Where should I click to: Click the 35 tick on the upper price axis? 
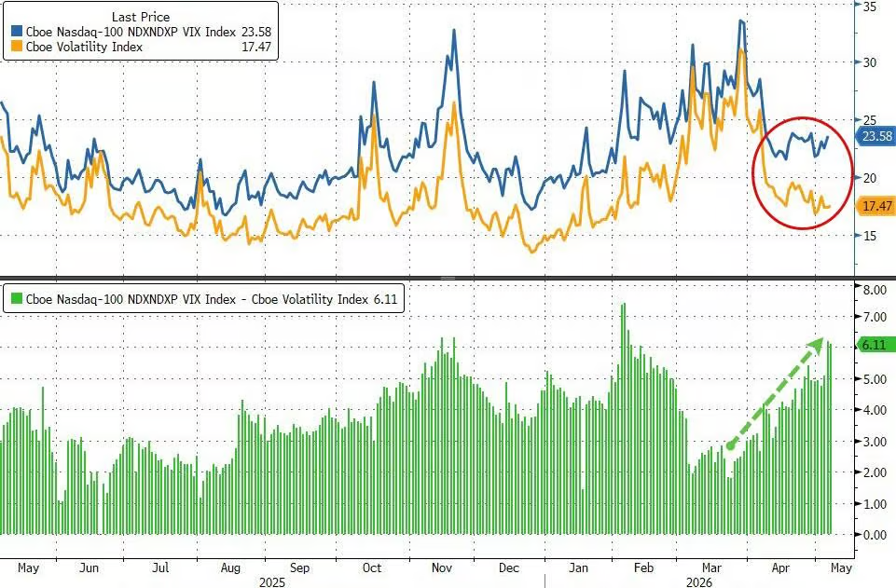click(x=870, y=7)
